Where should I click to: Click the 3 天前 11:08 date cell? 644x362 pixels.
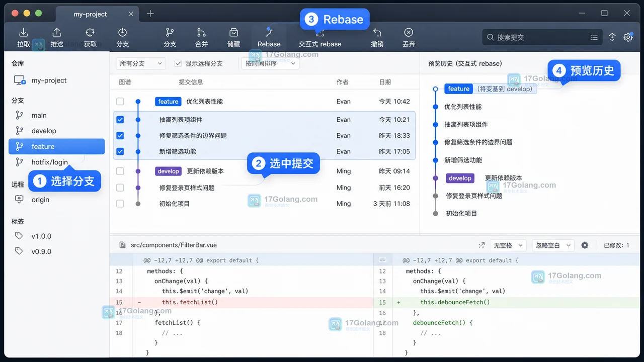point(391,204)
